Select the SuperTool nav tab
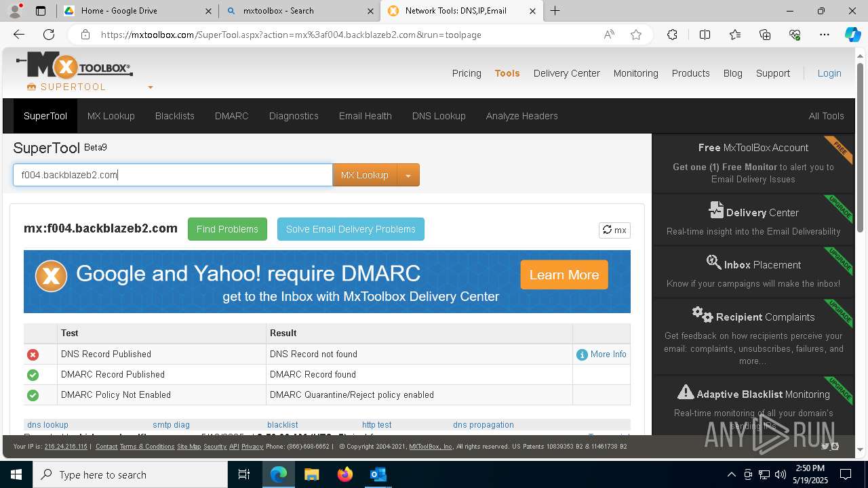868x488 pixels. (45, 116)
